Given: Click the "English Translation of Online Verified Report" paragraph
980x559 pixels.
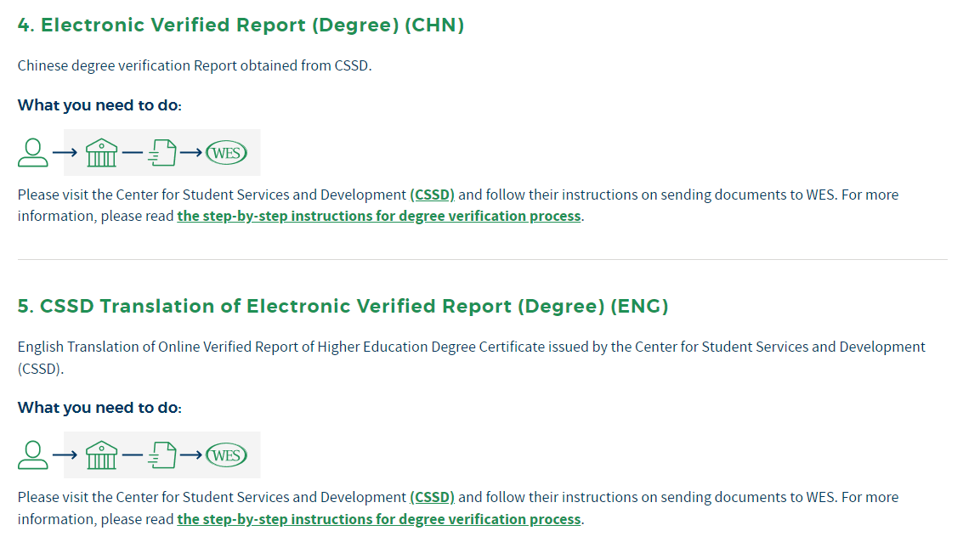Looking at the screenshot, I should [x=471, y=347].
